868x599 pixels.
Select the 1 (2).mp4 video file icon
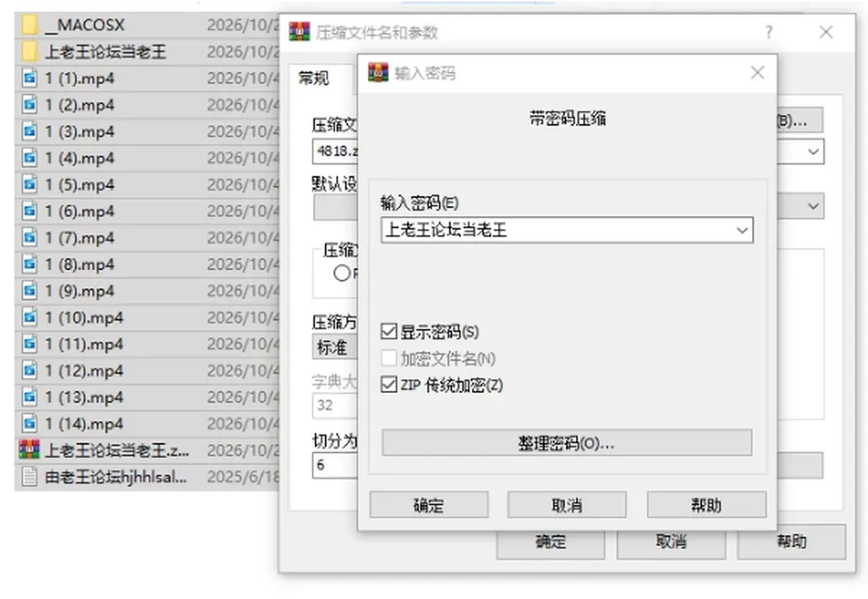pyautogui.click(x=29, y=105)
